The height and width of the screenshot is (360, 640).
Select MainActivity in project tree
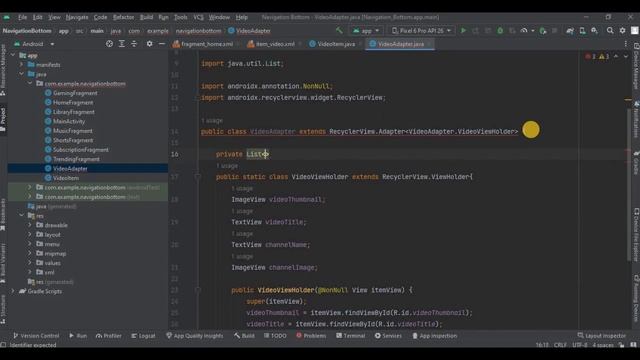69,121
